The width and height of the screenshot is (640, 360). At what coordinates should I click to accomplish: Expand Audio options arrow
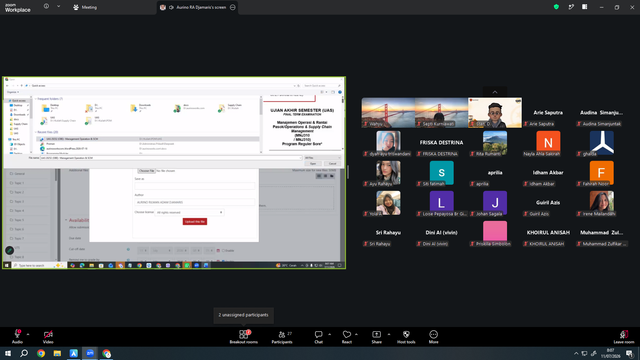(28, 334)
